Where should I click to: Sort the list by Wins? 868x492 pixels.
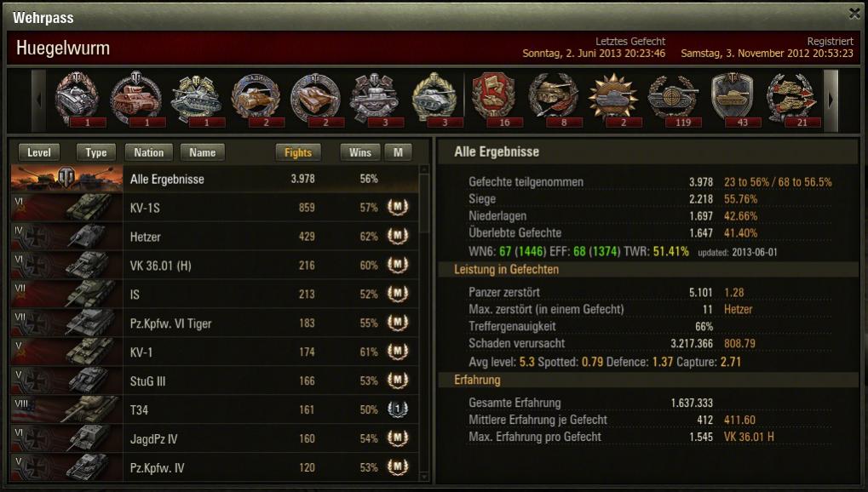pos(359,152)
